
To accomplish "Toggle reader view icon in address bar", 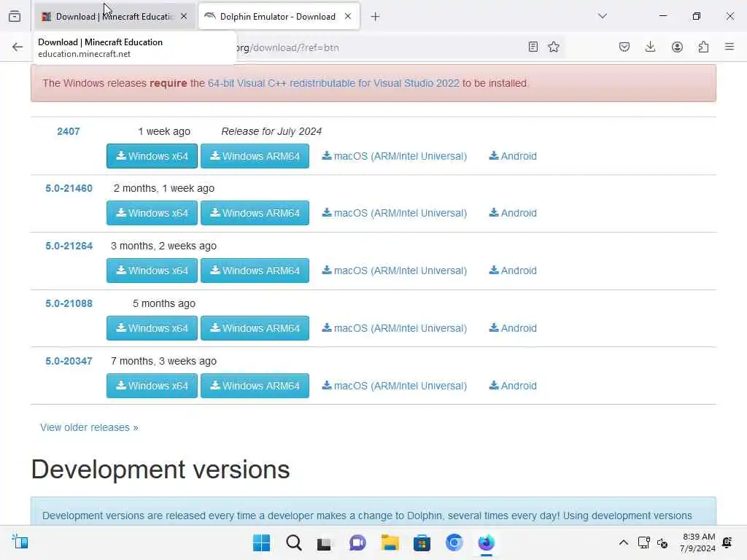I will click(x=533, y=47).
